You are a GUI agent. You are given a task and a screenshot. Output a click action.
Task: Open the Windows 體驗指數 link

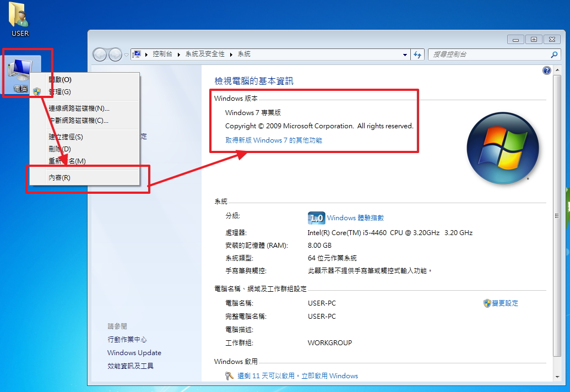355,217
